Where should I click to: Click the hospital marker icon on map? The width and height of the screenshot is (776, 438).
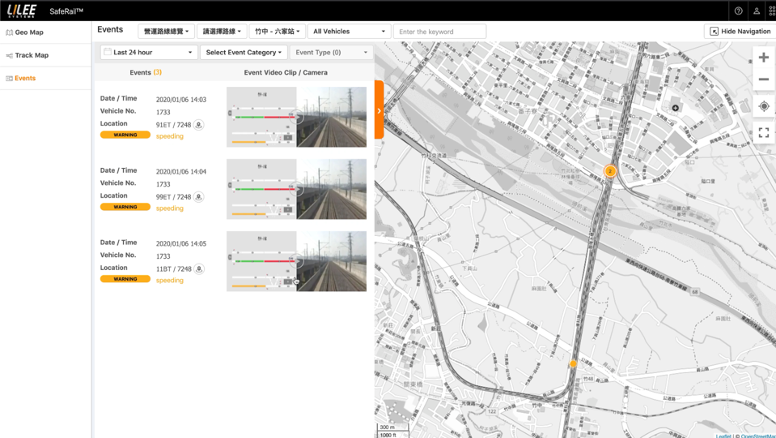(675, 108)
